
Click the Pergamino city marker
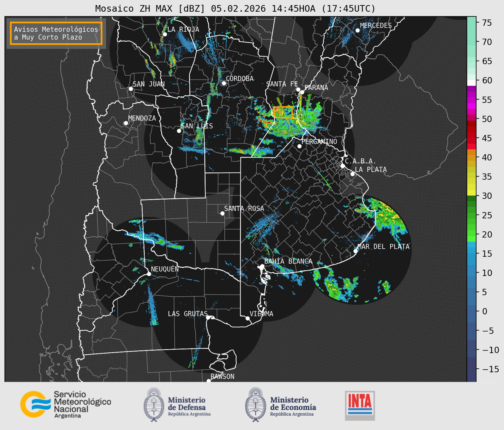[x=299, y=146]
